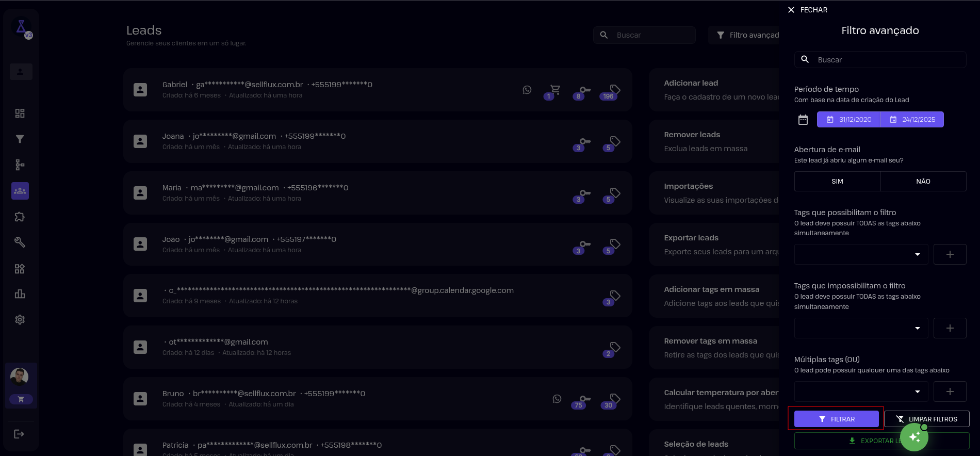Image resolution: width=980 pixels, height=456 pixels.
Task: Click the calendar icon beside date range
Action: coord(803,120)
